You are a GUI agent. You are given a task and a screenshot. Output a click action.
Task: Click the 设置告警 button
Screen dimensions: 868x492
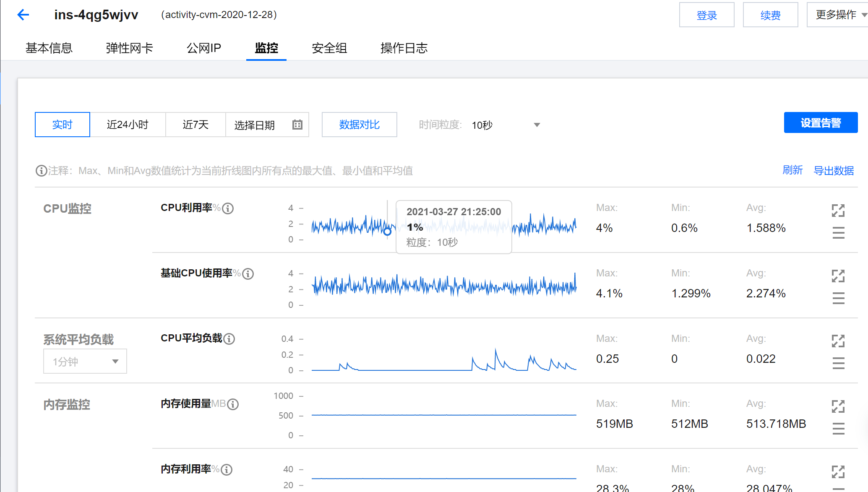(820, 123)
